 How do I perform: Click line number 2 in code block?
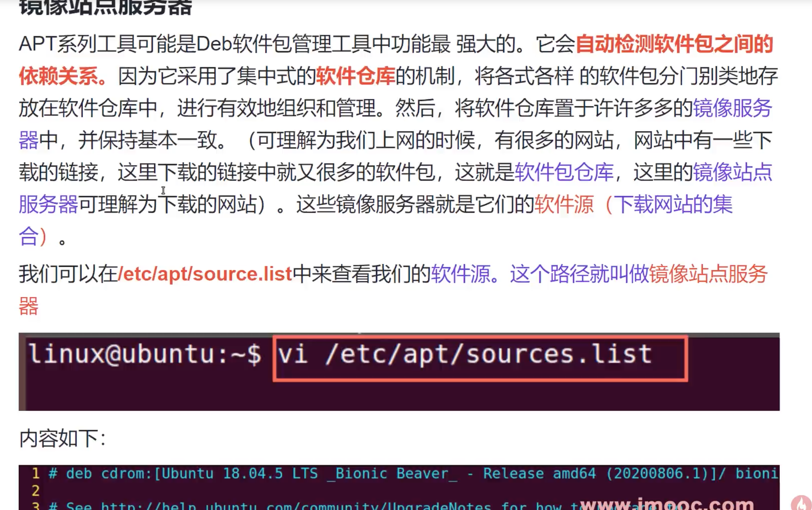tap(36, 490)
